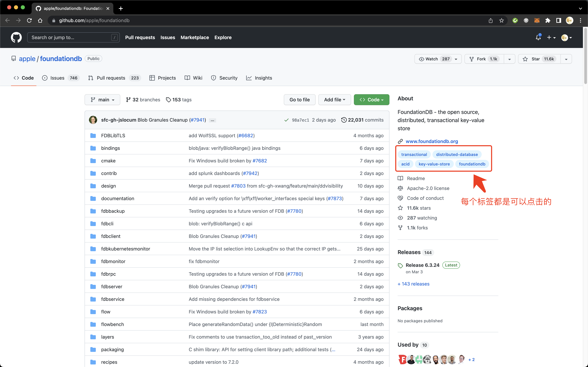Image resolution: width=588 pixels, height=367 pixels.
Task: Click the green extension icon in toolbar
Action: click(x=515, y=20)
